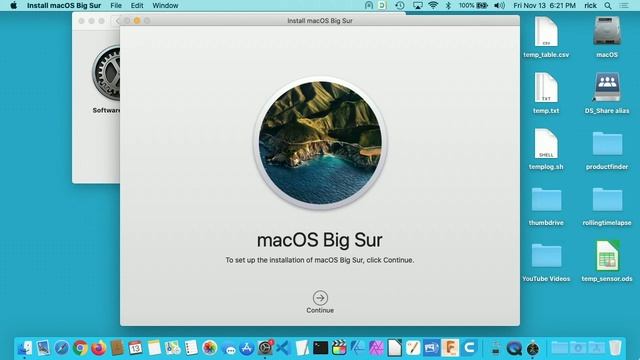
Task: Open Notification Center in menu bar
Action: [624, 5]
